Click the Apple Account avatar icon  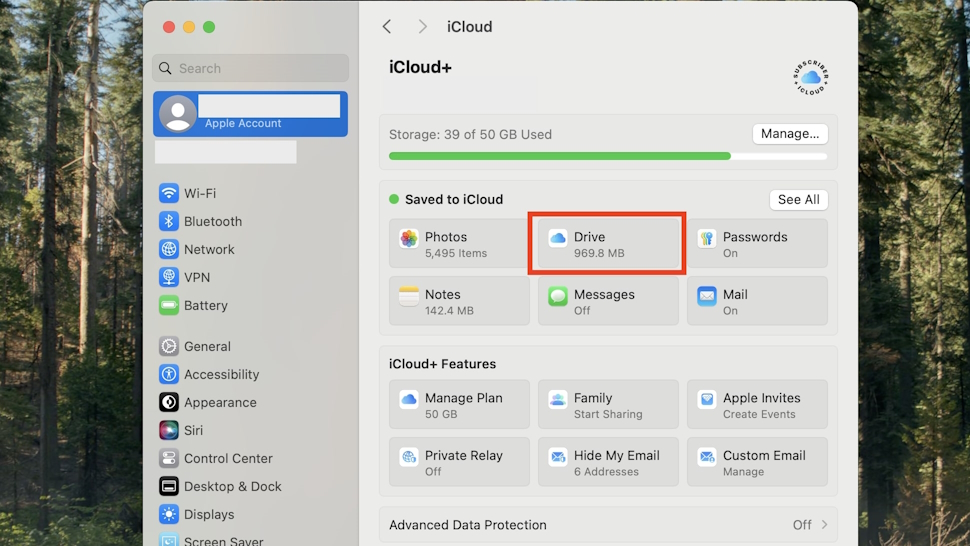pyautogui.click(x=178, y=114)
